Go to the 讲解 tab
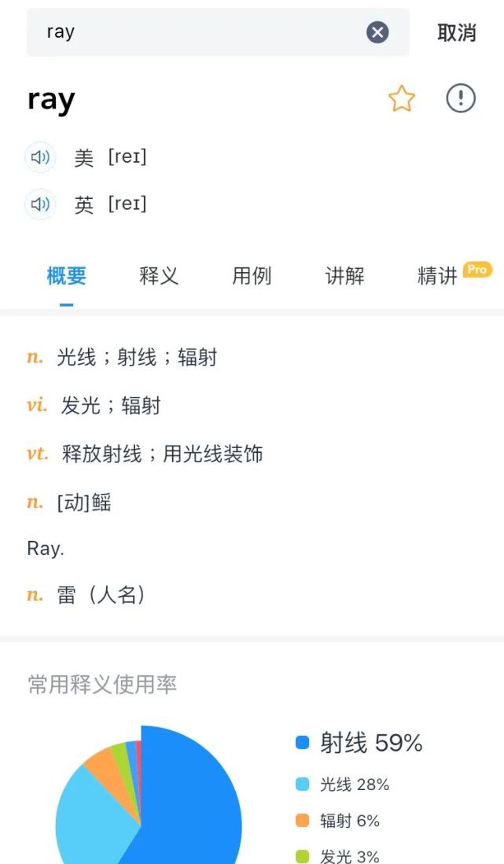504x864 pixels. click(344, 276)
